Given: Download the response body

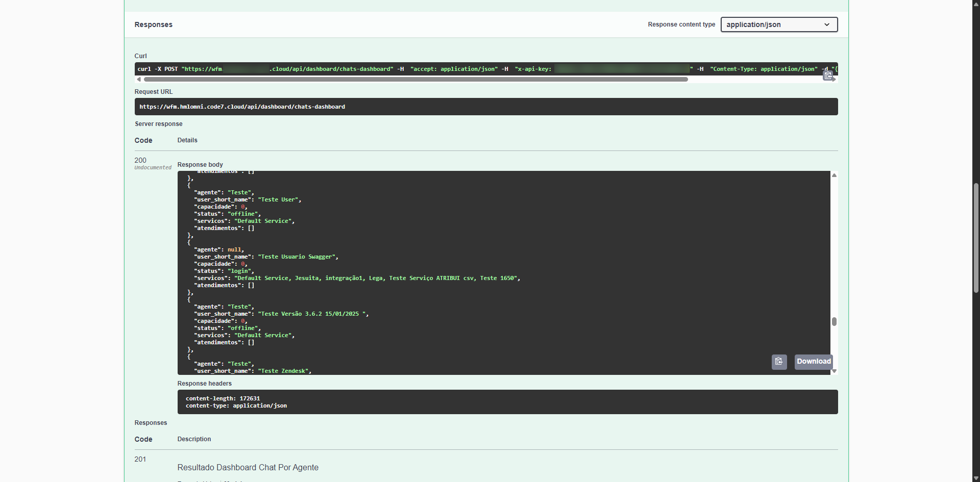Looking at the screenshot, I should click(x=814, y=362).
